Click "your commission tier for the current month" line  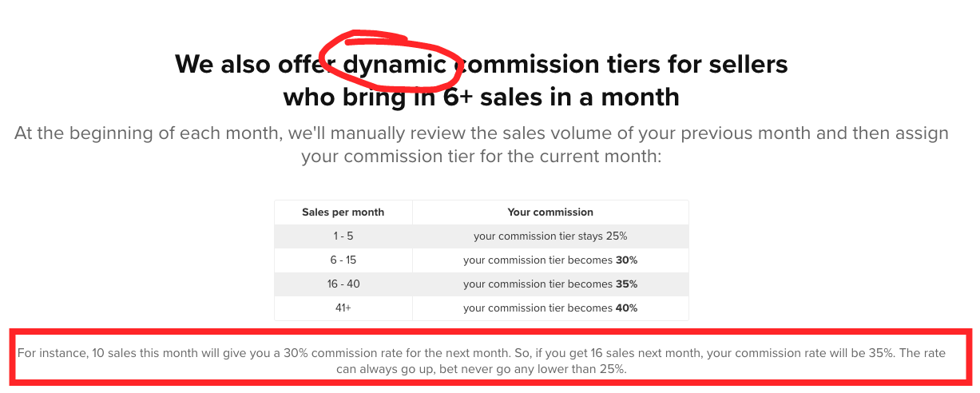coord(482,156)
